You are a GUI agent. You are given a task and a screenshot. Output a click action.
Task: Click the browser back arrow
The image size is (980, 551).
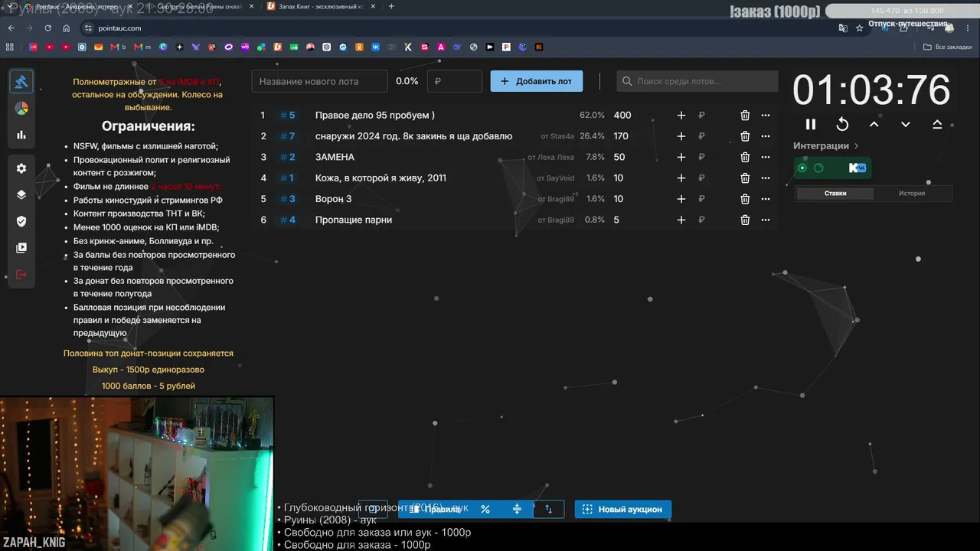tap(11, 28)
